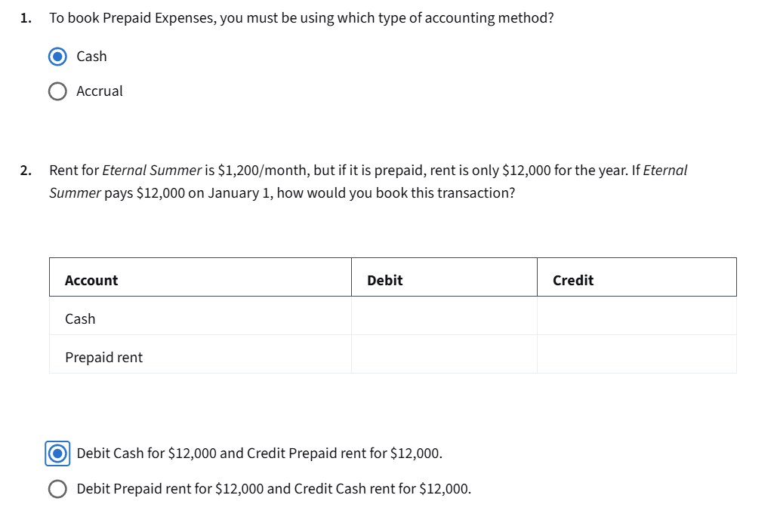
Task: Click the Accrual radio option label
Action: 99,91
